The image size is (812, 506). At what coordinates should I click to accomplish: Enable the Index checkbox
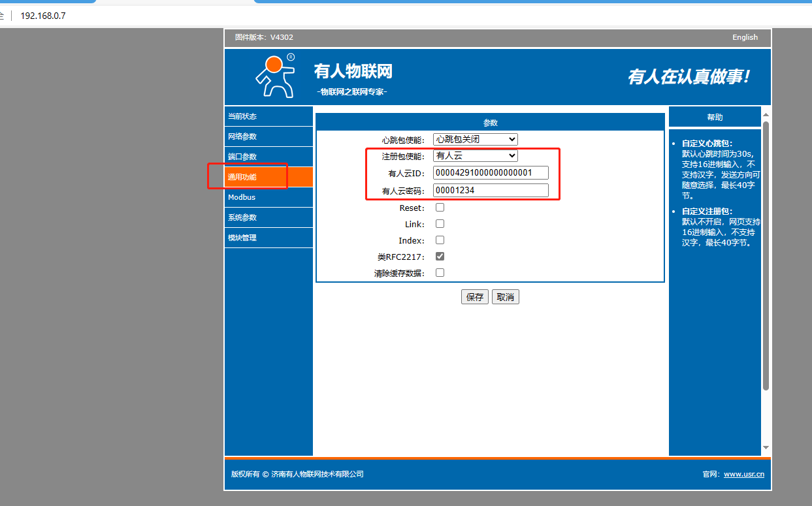(440, 240)
